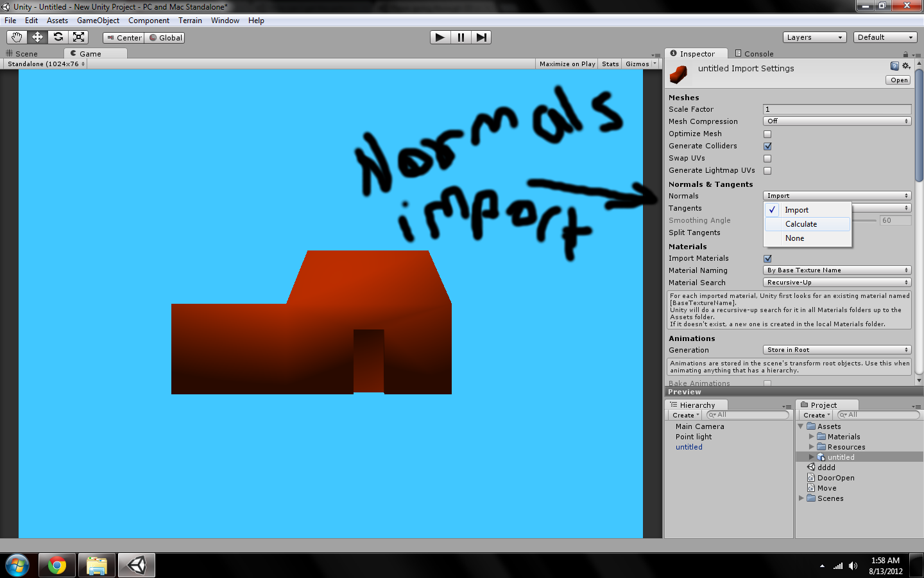Switch to the Console tab

point(754,54)
